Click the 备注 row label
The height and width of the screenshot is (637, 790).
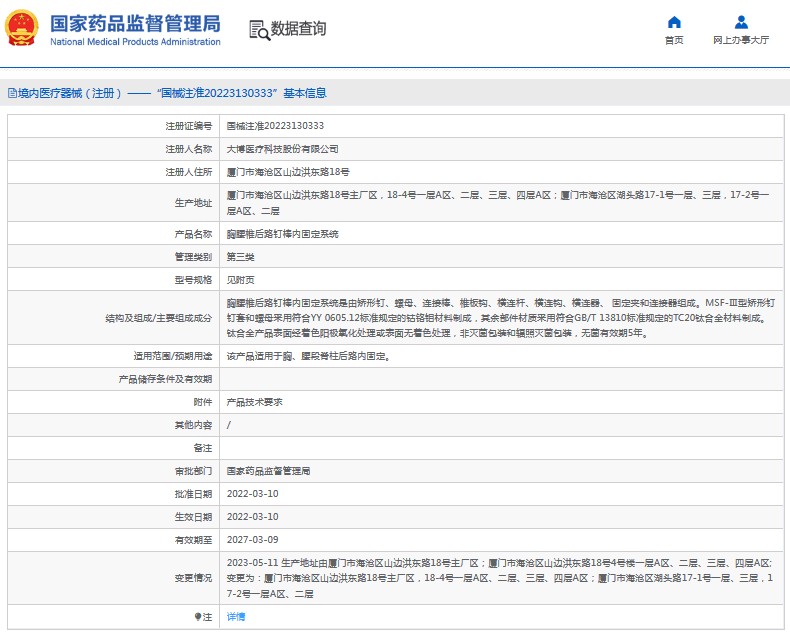(x=203, y=448)
